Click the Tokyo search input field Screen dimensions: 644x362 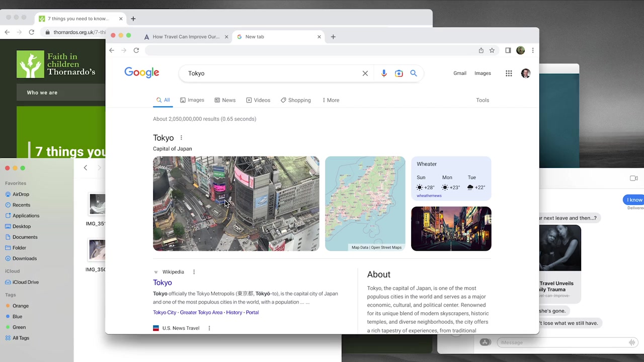pos(272,73)
